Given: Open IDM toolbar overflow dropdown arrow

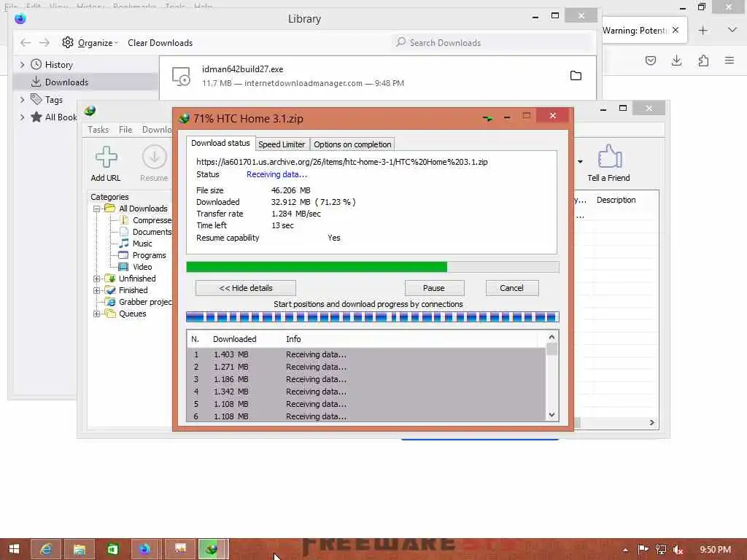Looking at the screenshot, I should [580, 161].
